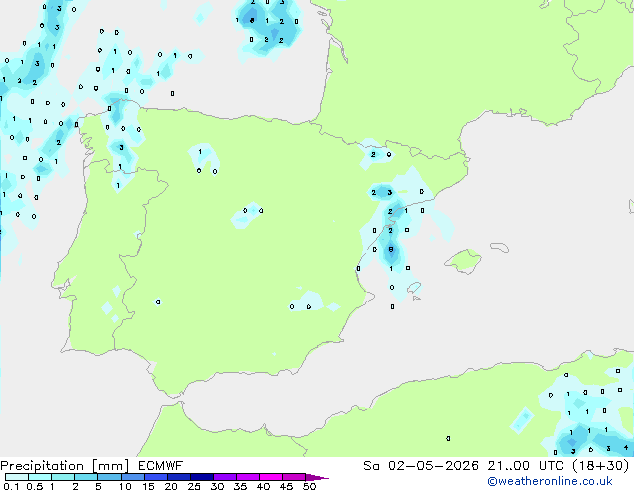Click the '(18+30)' forecast run text

click(601, 466)
